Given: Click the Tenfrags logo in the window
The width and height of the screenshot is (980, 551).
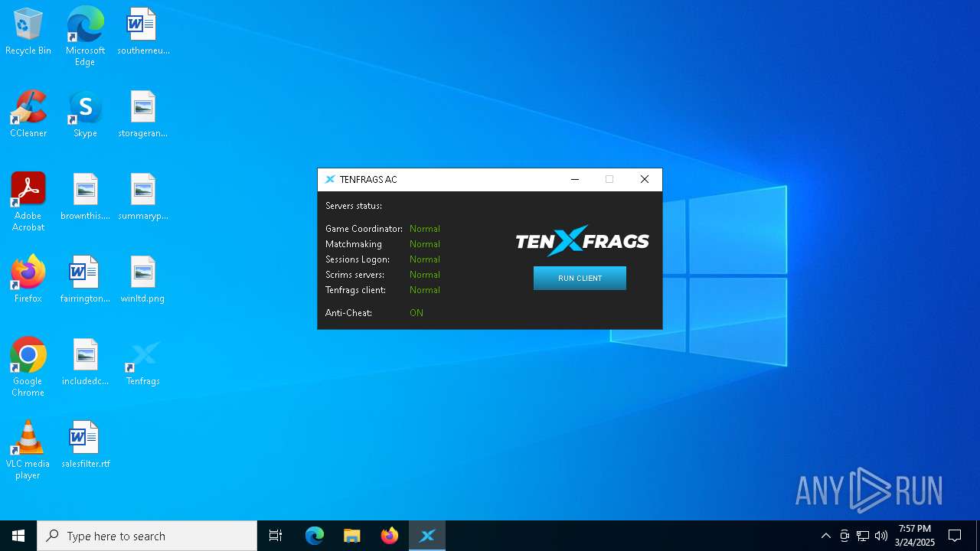Looking at the screenshot, I should tap(582, 241).
